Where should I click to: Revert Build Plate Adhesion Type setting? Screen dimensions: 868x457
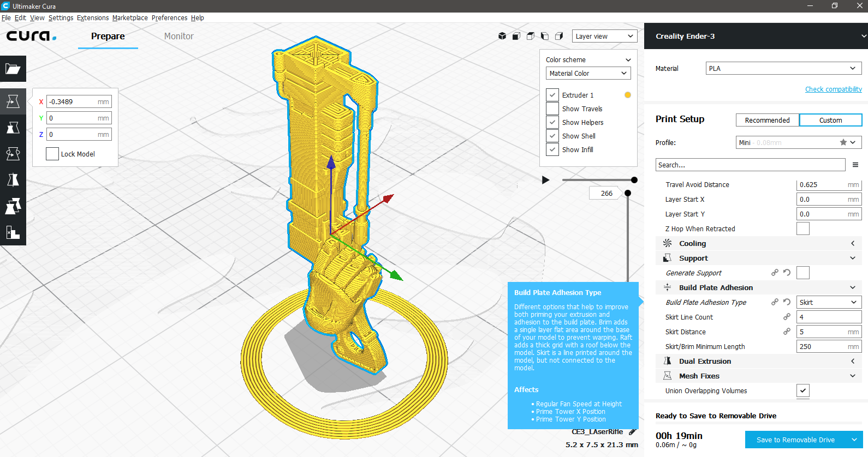[787, 302]
